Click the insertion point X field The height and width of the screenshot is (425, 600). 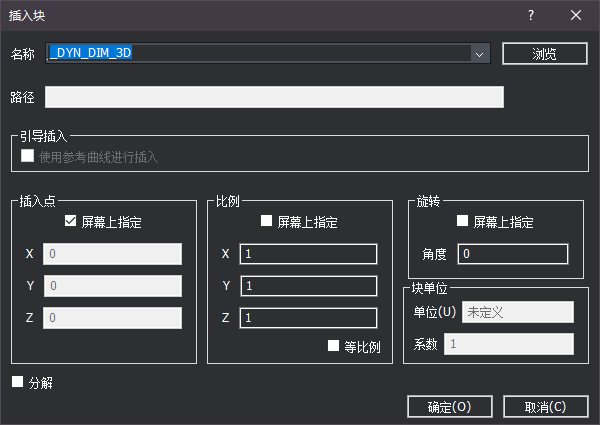coord(113,254)
